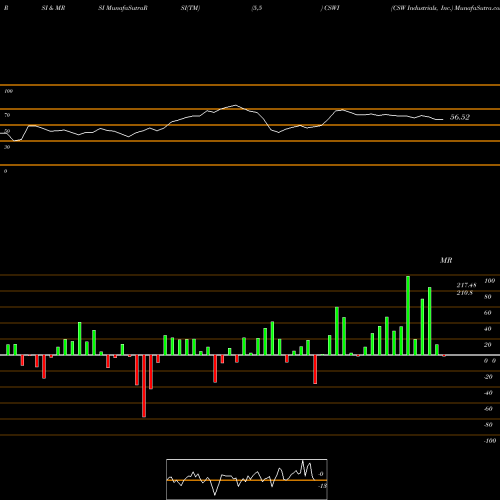Click the MR axis label -60
The height and width of the screenshot is (500, 500).
pos(488,409)
